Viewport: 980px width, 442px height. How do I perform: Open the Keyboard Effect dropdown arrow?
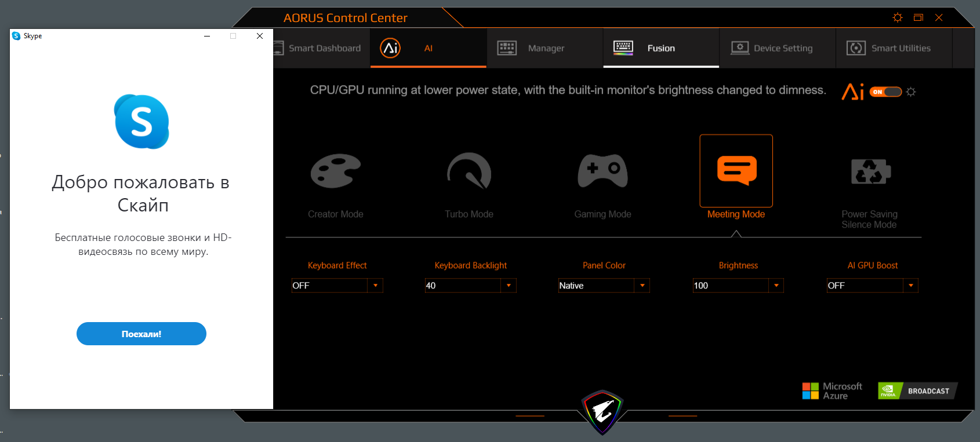pyautogui.click(x=376, y=286)
